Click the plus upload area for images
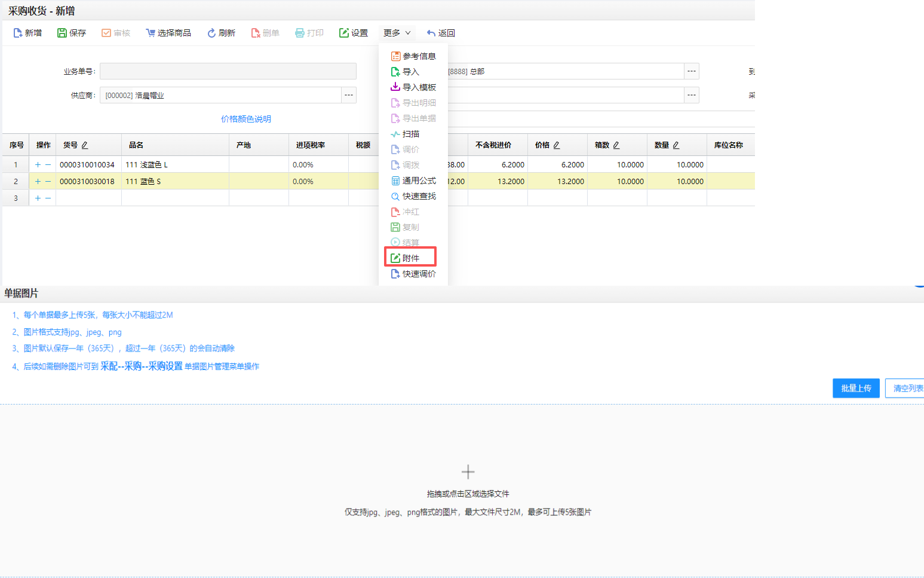 coord(468,472)
